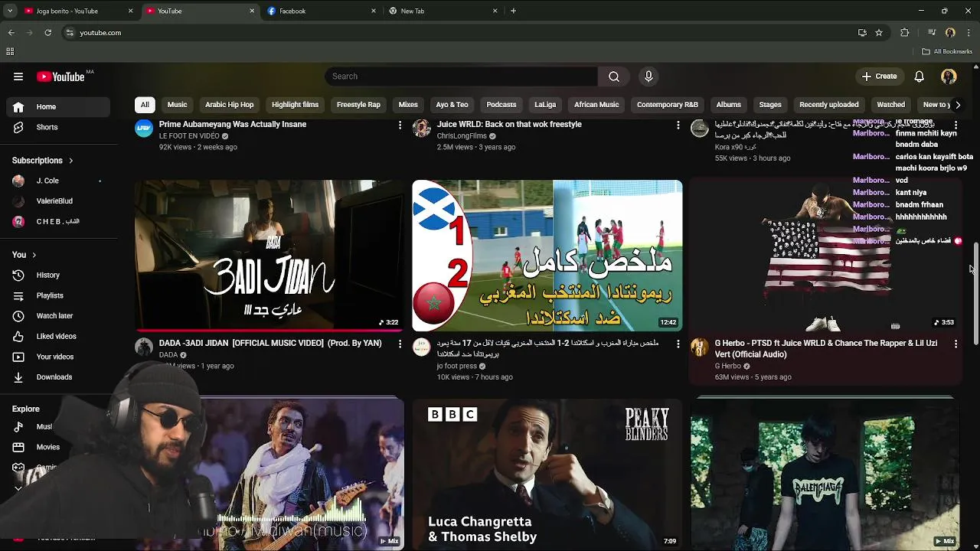Open LE FOOT EN VIDÉO channel link
The width and height of the screenshot is (980, 551).
[x=189, y=136]
